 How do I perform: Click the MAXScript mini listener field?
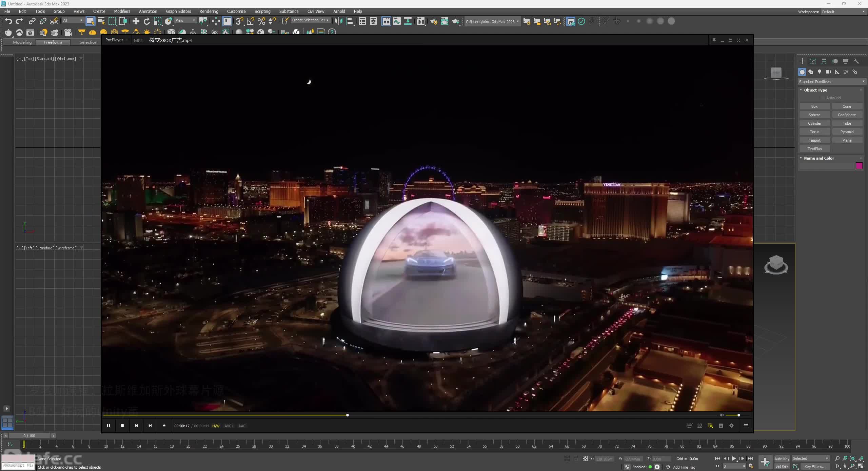pyautogui.click(x=18, y=466)
